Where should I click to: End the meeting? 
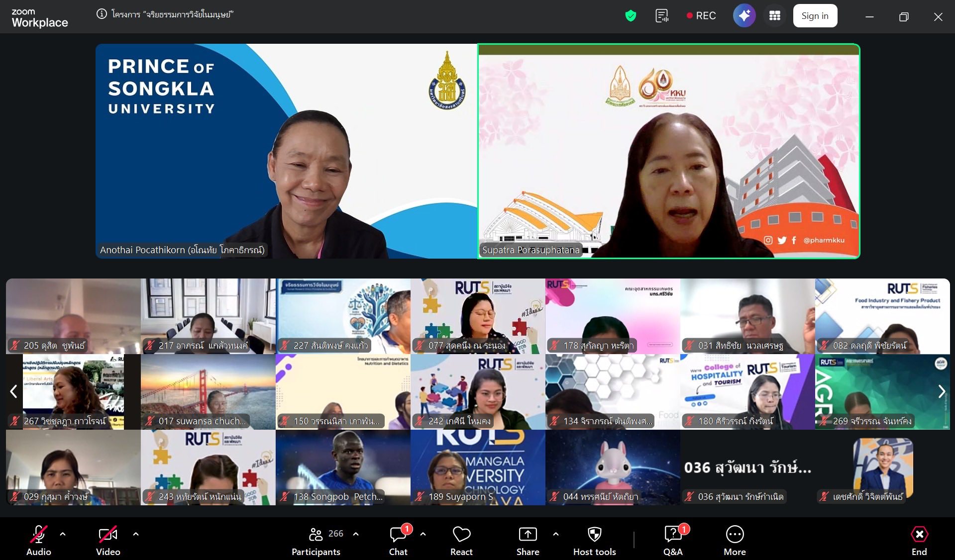(919, 540)
